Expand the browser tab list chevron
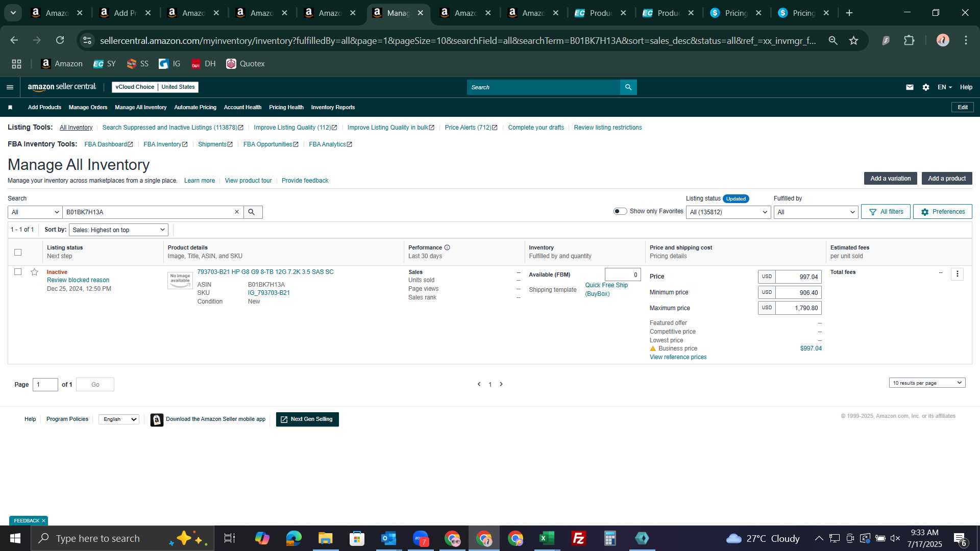The width and height of the screenshot is (980, 551). coord(13,13)
